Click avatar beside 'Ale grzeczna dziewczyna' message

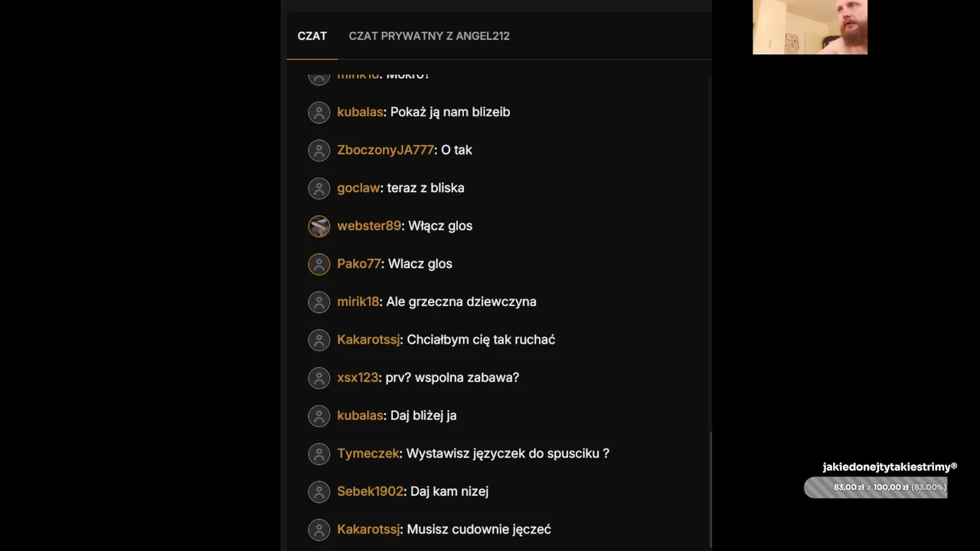pyautogui.click(x=318, y=302)
